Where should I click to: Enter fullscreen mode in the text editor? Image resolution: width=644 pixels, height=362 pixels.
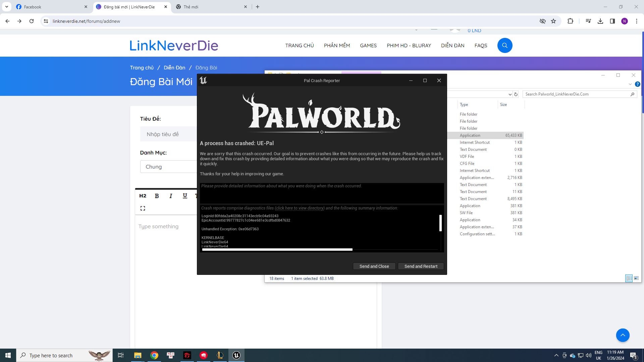[143, 208]
